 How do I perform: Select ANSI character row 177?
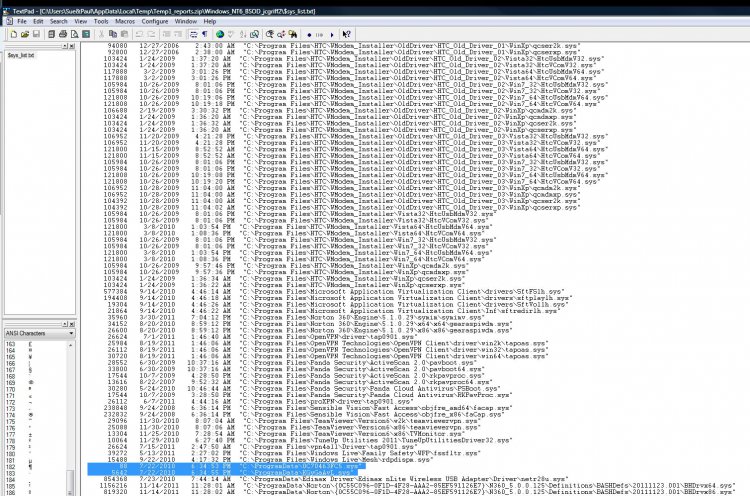[34, 434]
